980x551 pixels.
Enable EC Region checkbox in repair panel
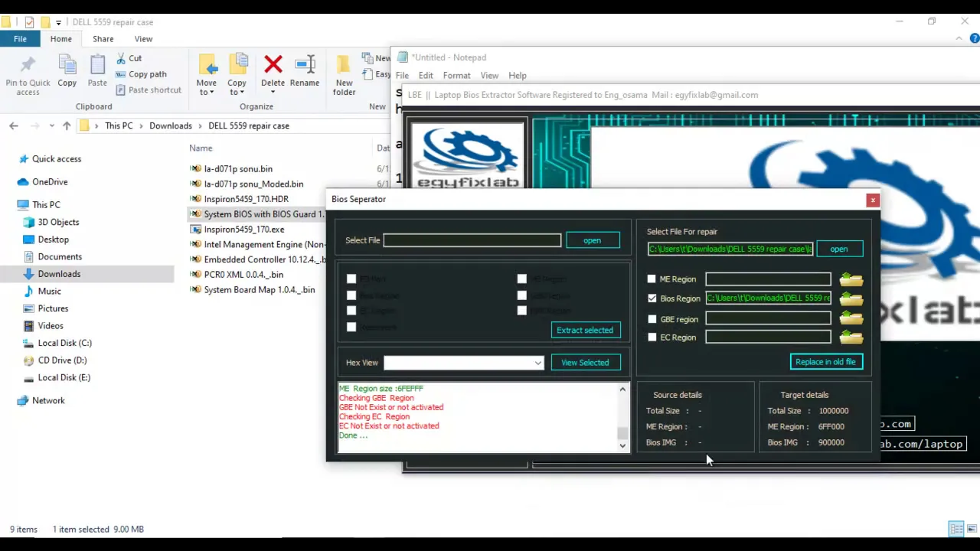(x=652, y=337)
